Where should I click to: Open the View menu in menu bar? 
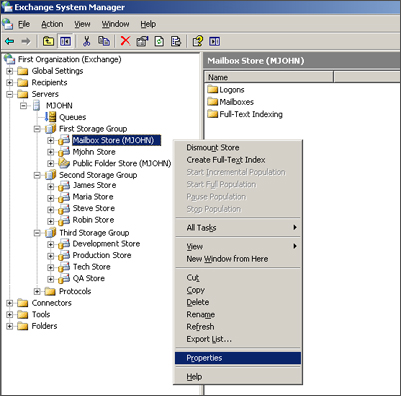(x=82, y=24)
